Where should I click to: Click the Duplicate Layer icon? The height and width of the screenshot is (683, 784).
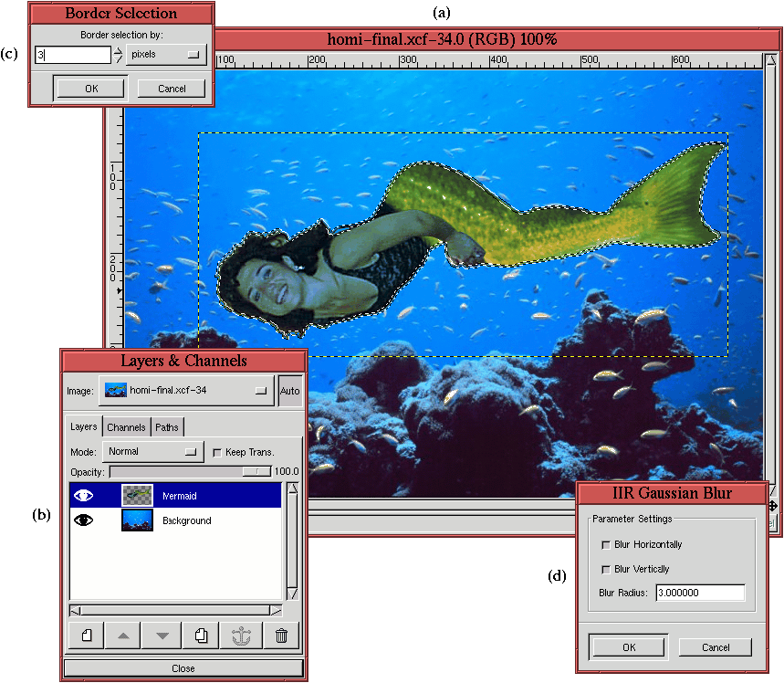[x=203, y=636]
